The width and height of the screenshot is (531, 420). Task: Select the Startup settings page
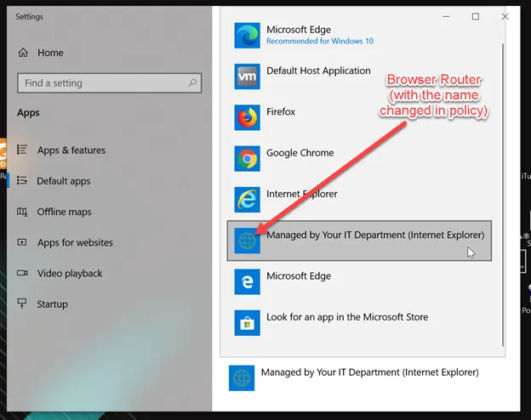coord(52,304)
